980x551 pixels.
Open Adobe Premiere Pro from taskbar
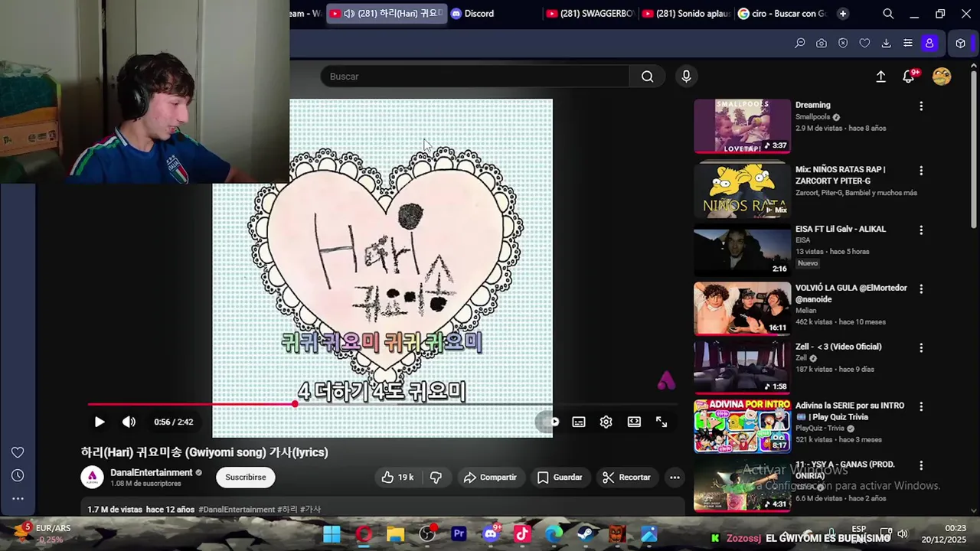click(x=459, y=534)
